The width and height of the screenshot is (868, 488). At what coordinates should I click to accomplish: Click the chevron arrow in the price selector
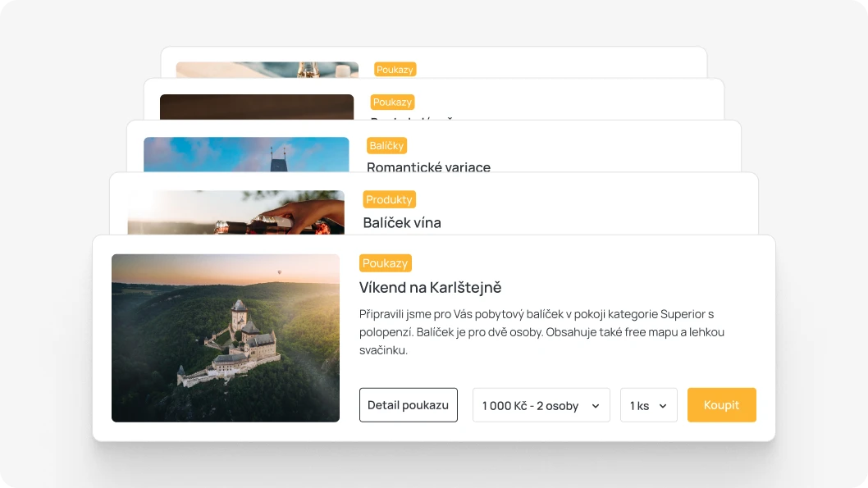pos(596,406)
